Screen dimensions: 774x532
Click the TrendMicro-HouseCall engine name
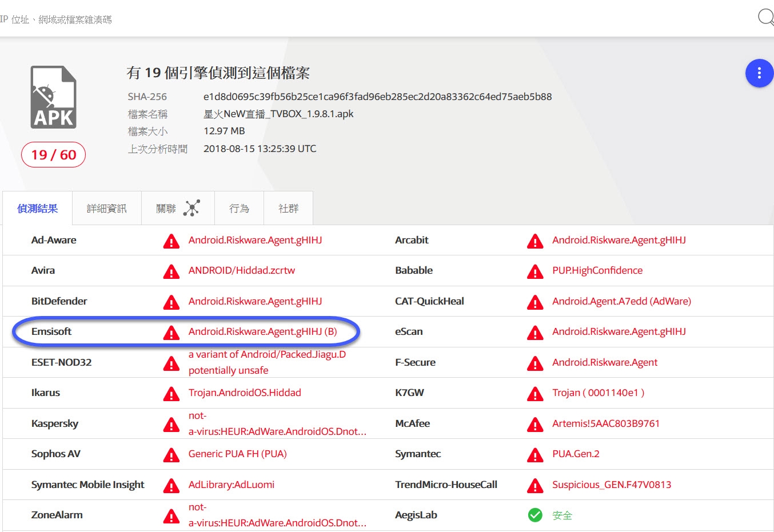446,485
